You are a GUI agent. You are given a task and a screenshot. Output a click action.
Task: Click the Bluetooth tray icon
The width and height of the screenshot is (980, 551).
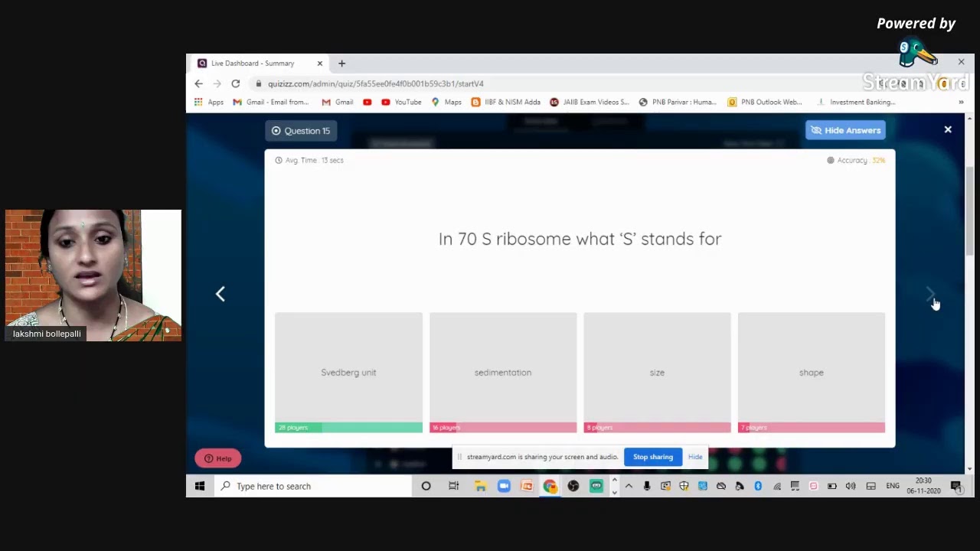758,486
